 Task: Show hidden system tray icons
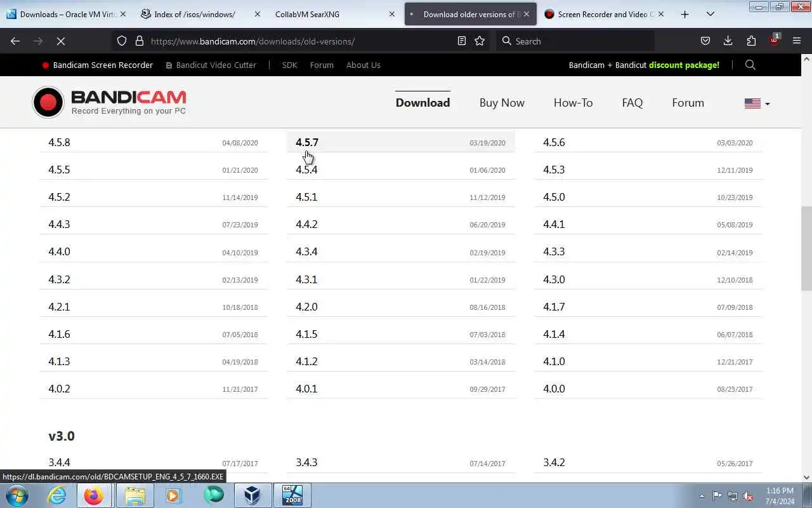point(702,496)
